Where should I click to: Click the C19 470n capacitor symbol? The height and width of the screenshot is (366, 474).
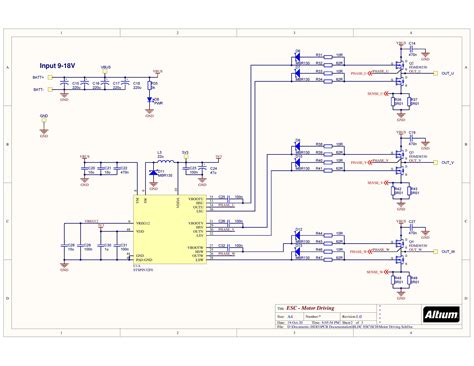[x=412, y=138]
